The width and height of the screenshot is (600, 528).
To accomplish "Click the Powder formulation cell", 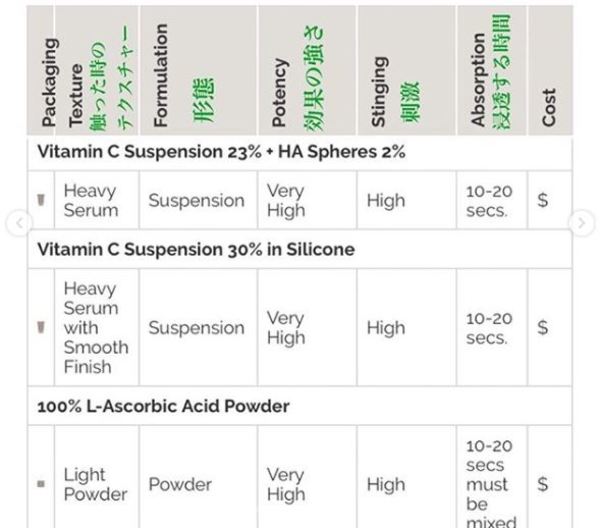I will (180, 484).
